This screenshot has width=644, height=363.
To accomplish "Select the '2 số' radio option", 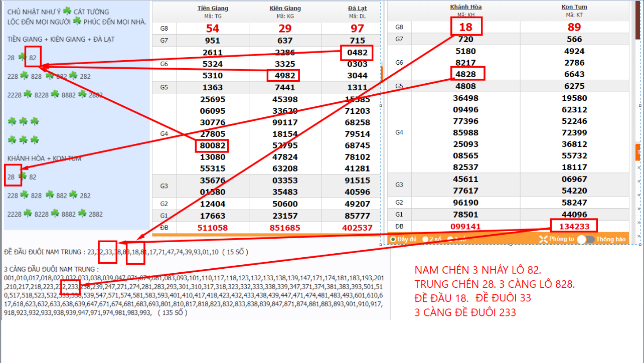I will 425,240.
